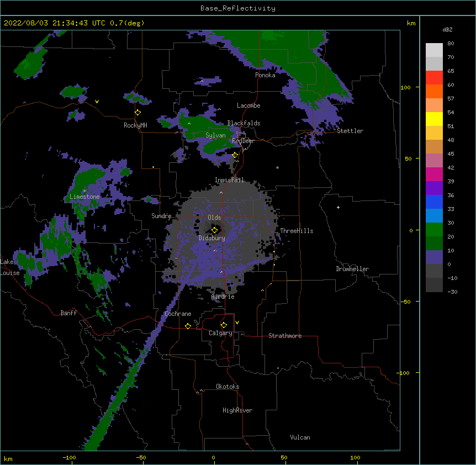Click the Vulcan label
476x465 pixels.
tap(300, 437)
